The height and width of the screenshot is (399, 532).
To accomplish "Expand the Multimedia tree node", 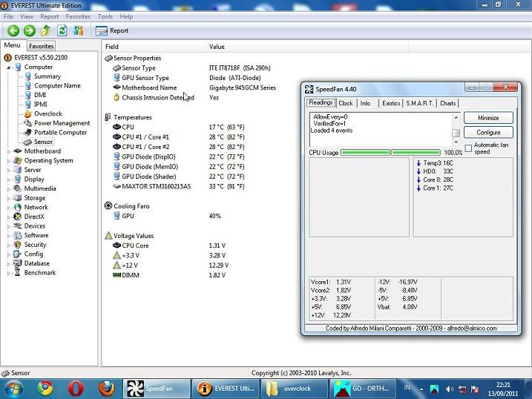I will coord(8,189).
